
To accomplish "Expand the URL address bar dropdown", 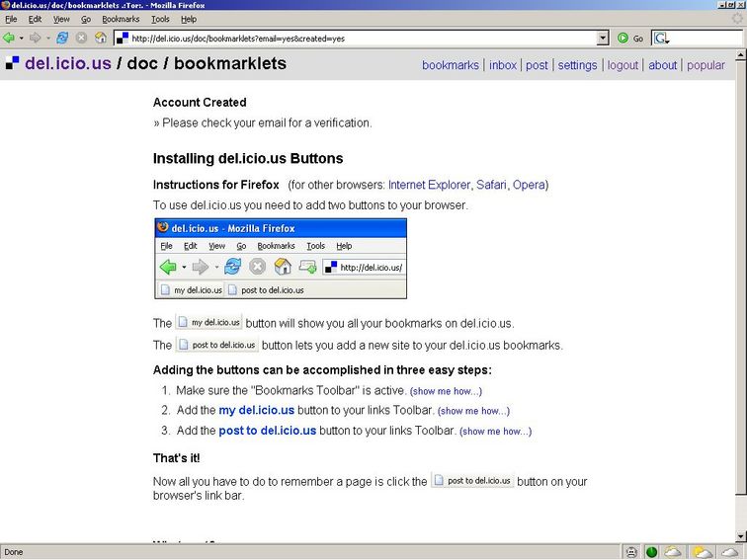I will pos(603,38).
